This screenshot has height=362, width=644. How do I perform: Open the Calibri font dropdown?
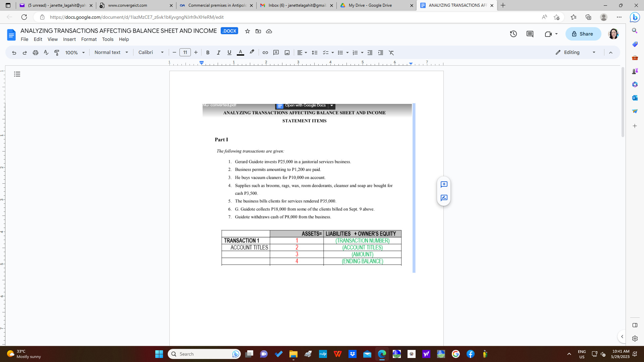click(x=151, y=53)
